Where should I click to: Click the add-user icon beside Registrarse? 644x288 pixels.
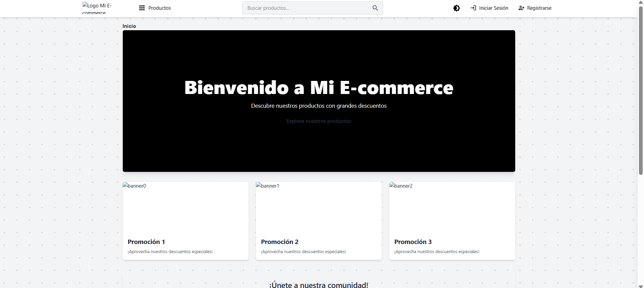pyautogui.click(x=521, y=8)
